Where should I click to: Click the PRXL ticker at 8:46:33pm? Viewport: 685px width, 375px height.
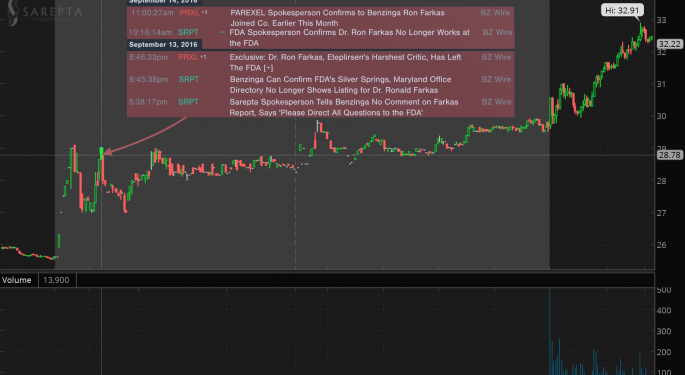pos(188,57)
